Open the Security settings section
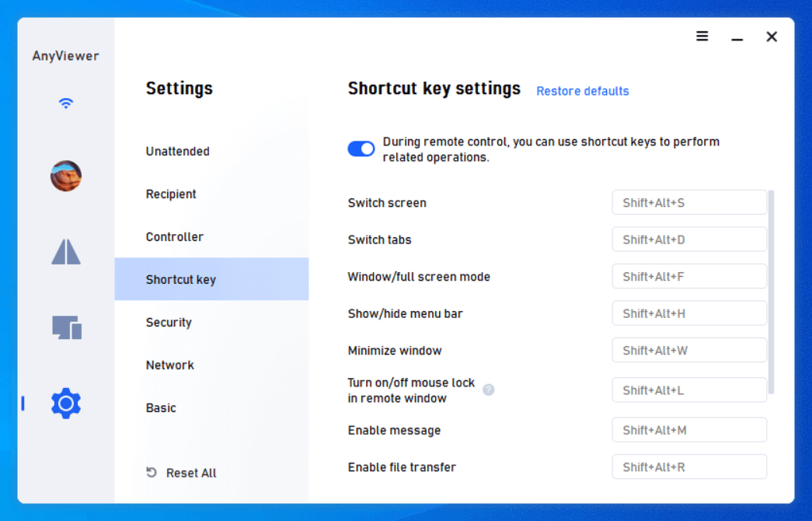The width and height of the screenshot is (812, 521). pos(169,323)
